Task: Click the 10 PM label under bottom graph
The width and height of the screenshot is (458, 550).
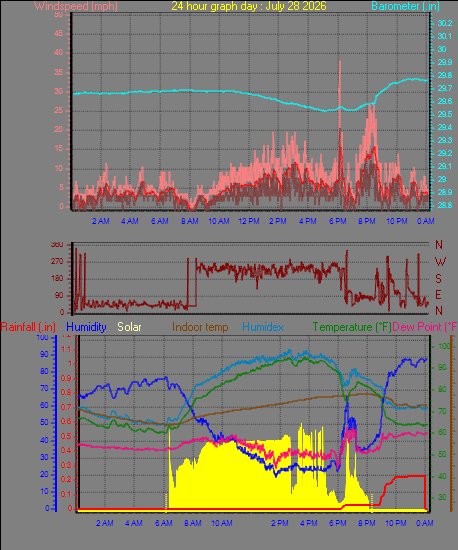Action: point(396,523)
